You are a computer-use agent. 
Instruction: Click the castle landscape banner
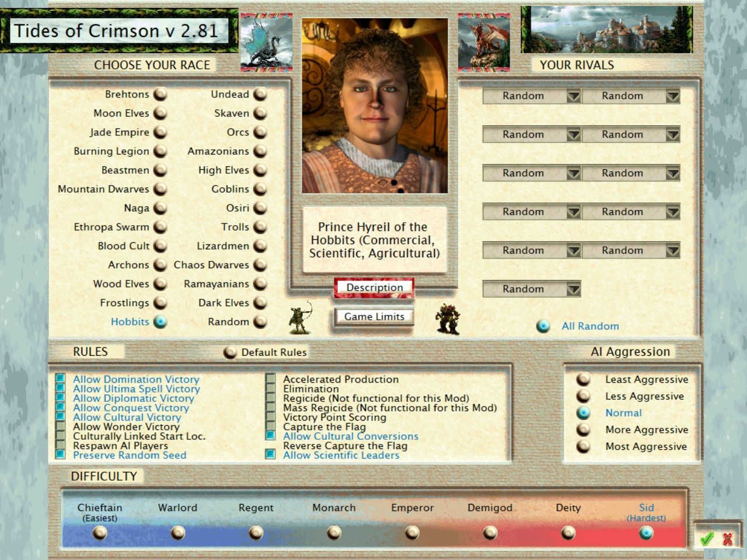tap(607, 30)
